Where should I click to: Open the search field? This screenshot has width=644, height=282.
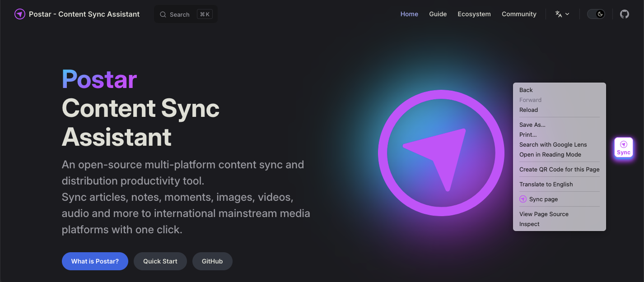(186, 14)
